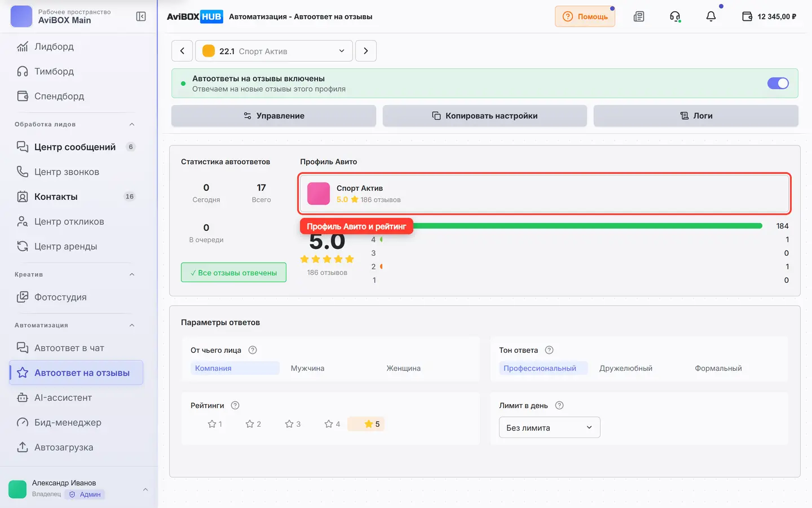
Task: Open Фотостудия in sidebar
Action: [76, 297]
